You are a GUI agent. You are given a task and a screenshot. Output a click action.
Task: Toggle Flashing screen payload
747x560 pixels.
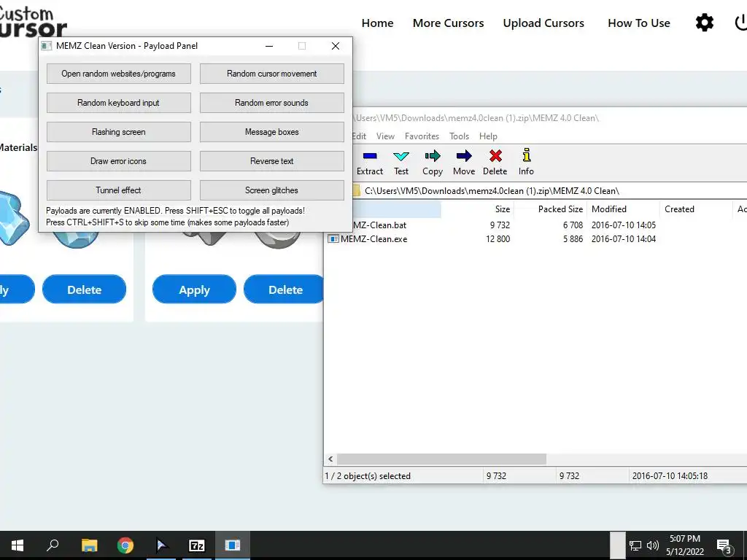tap(119, 132)
